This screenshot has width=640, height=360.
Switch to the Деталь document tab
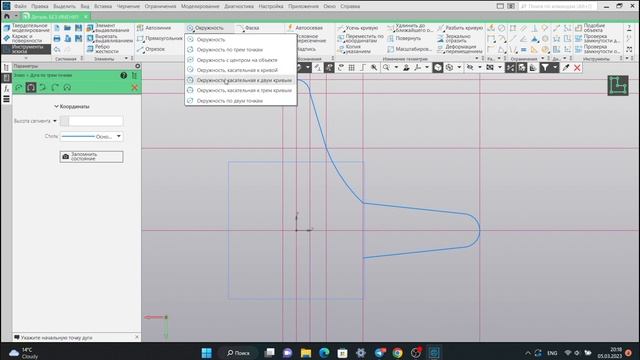[55, 17]
